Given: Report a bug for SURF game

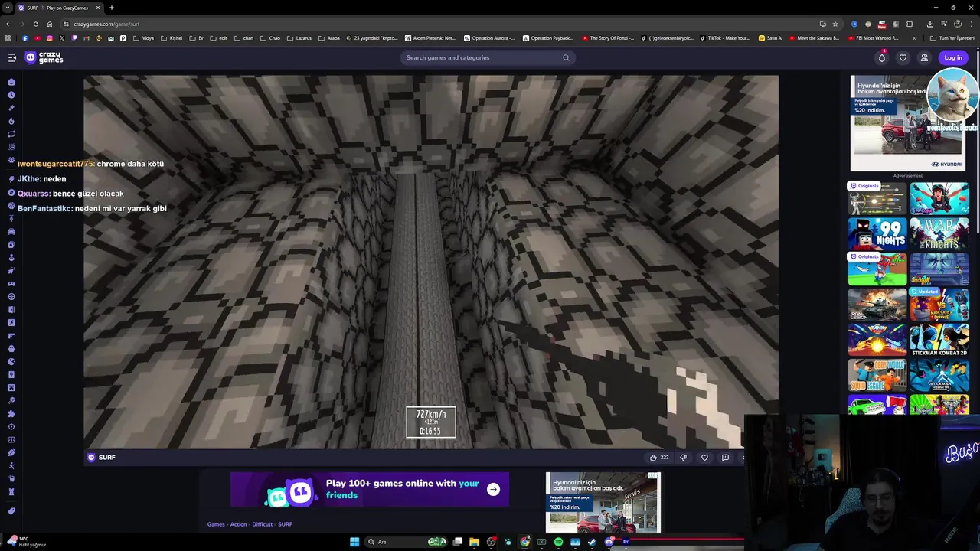Looking at the screenshot, I should (725, 458).
